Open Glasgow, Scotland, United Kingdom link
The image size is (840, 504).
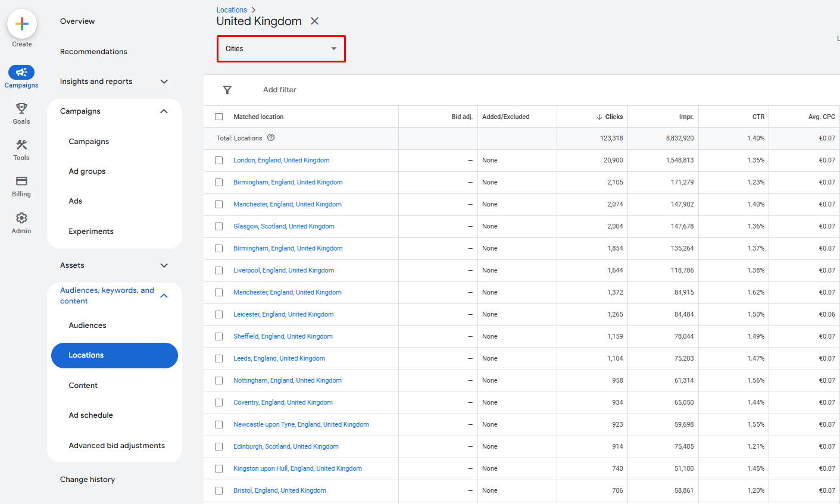(284, 227)
